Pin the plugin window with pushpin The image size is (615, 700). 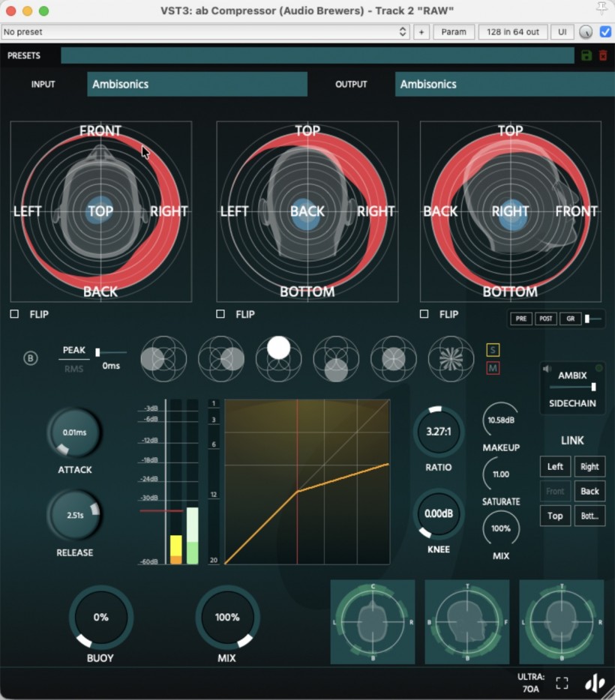click(601, 8)
